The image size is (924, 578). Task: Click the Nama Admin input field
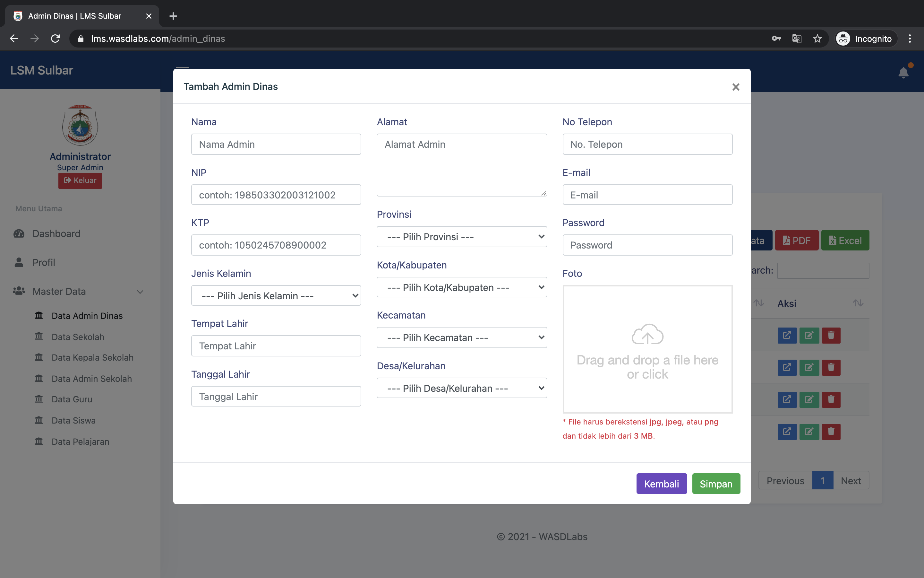[x=276, y=144]
